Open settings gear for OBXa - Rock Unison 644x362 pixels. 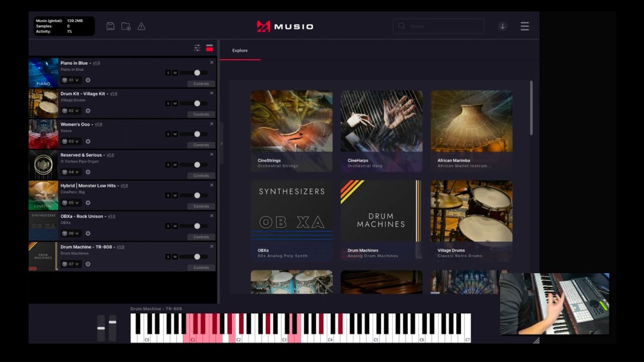click(x=88, y=233)
